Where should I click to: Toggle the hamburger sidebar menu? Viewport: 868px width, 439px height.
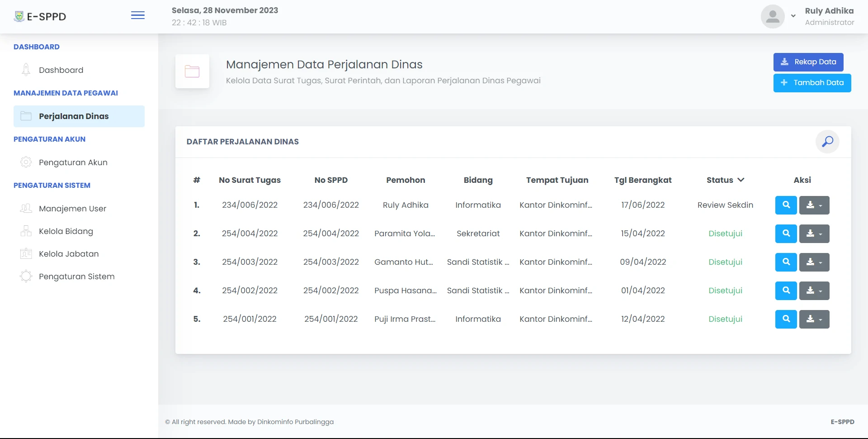(x=138, y=16)
